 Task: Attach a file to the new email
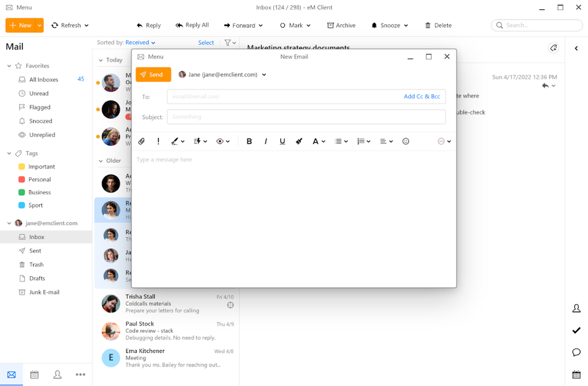coord(141,141)
